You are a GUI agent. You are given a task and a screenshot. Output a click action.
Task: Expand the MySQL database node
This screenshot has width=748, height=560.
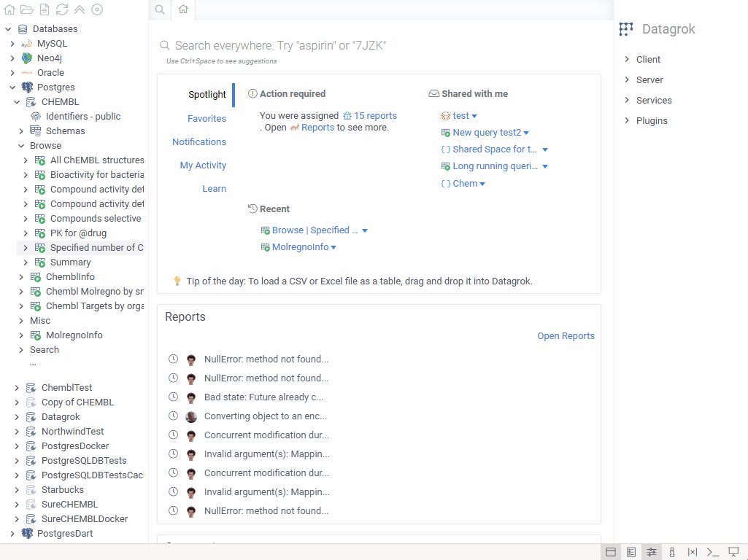pos(12,44)
